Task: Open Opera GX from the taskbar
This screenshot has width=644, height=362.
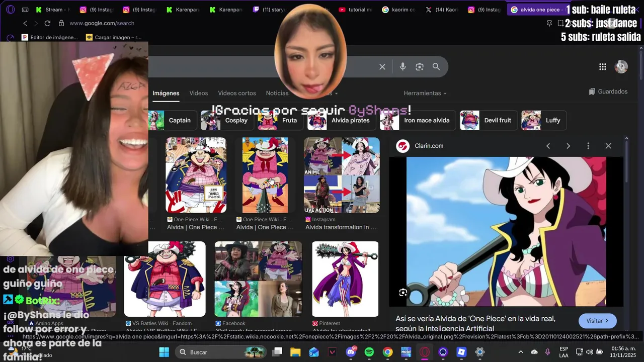Action: pyautogui.click(x=425, y=352)
